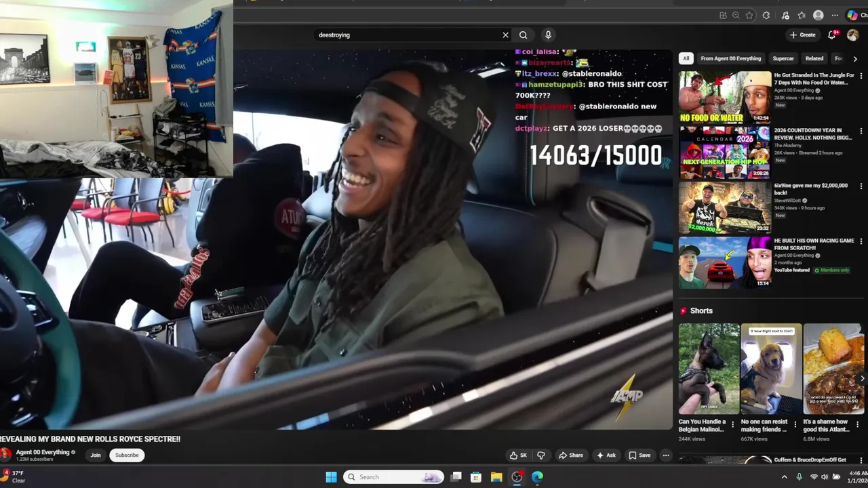The width and height of the screenshot is (868, 488).
Task: Click the Agent 00 Everything channel name
Action: click(x=43, y=452)
